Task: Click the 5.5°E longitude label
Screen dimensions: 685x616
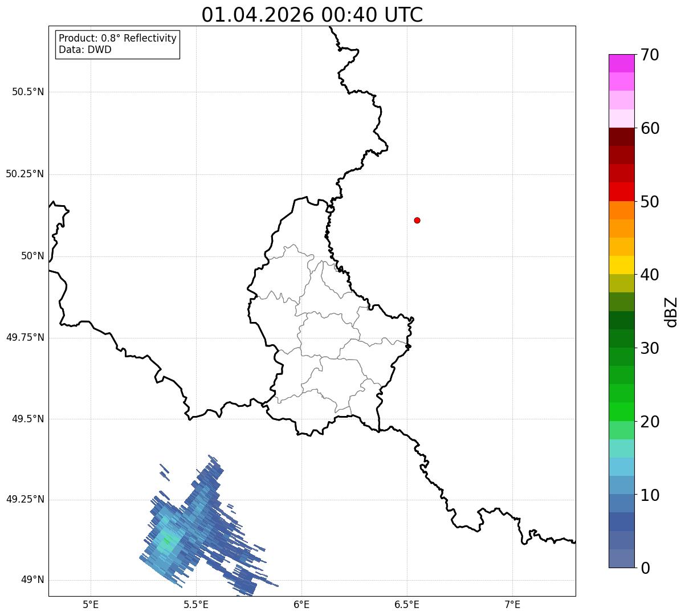Action: [196, 604]
